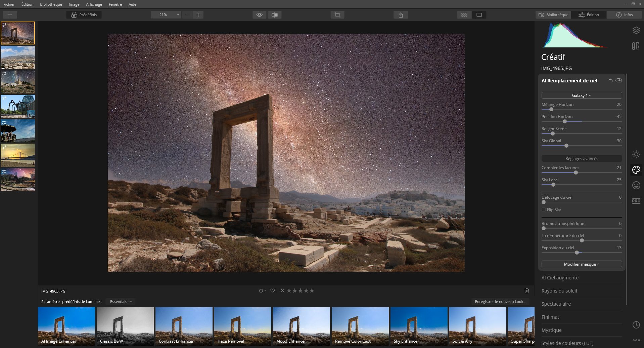Click the Réglages avancés button
The height and width of the screenshot is (348, 644).
tap(581, 158)
